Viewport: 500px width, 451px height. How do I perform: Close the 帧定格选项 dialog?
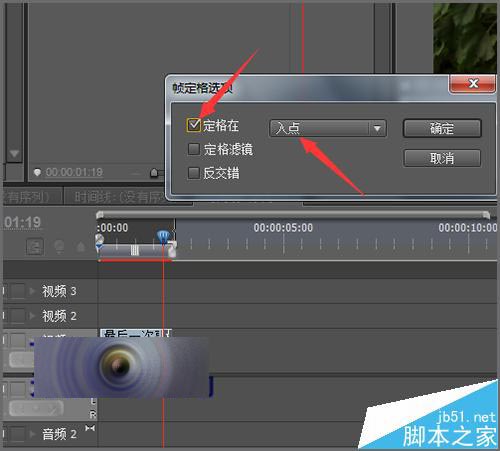[x=473, y=83]
